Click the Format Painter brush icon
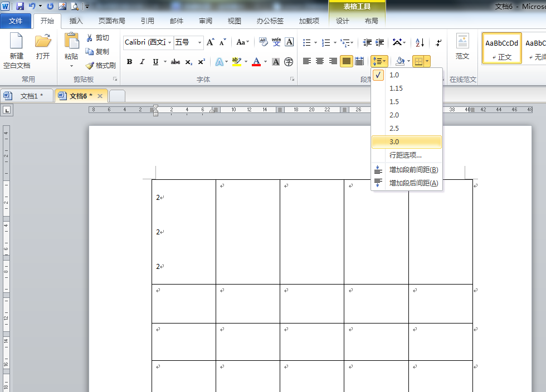Screen dimensions: 546x392 [90, 66]
